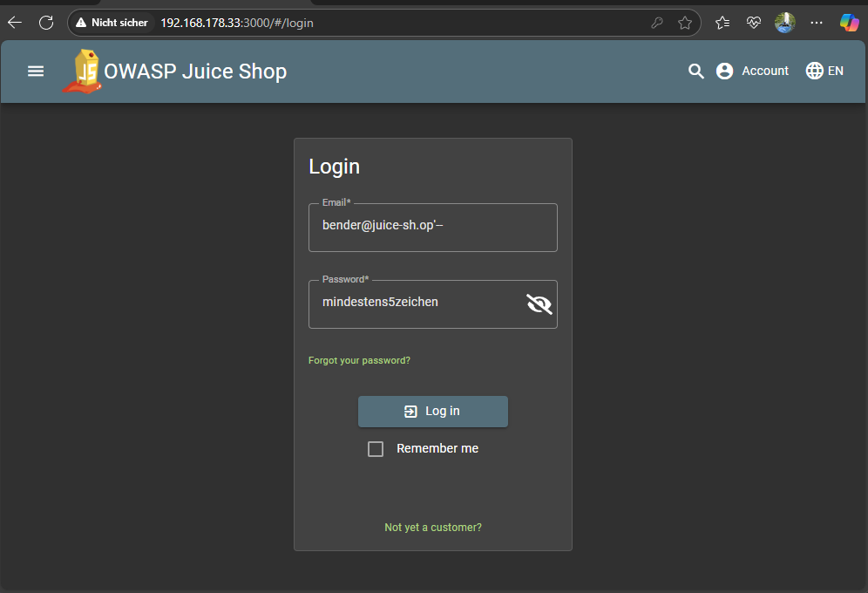Open Microsoft Copilot in the browser toolbar
The image size is (868, 593).
coord(849,22)
